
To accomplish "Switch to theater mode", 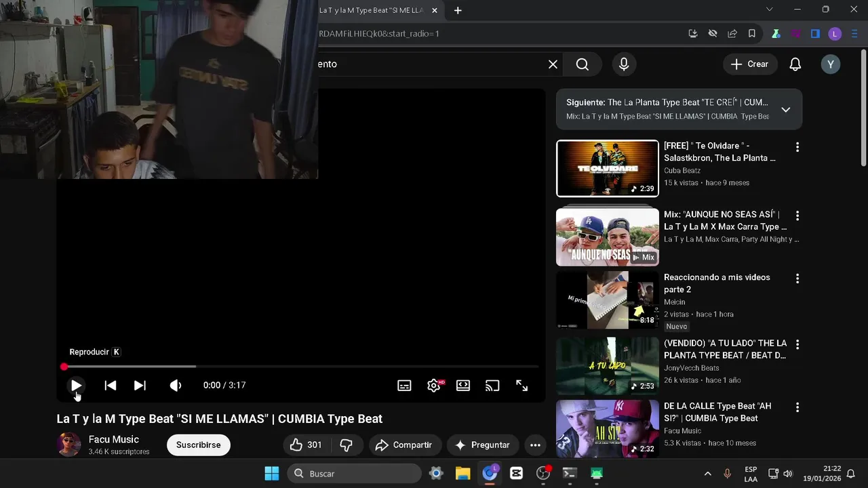I will [463, 385].
